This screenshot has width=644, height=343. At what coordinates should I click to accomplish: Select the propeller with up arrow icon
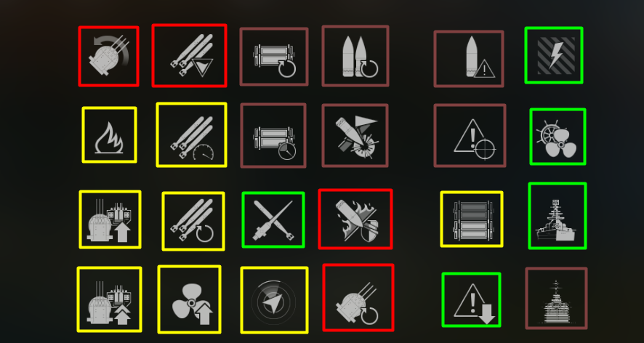pyautogui.click(x=189, y=299)
